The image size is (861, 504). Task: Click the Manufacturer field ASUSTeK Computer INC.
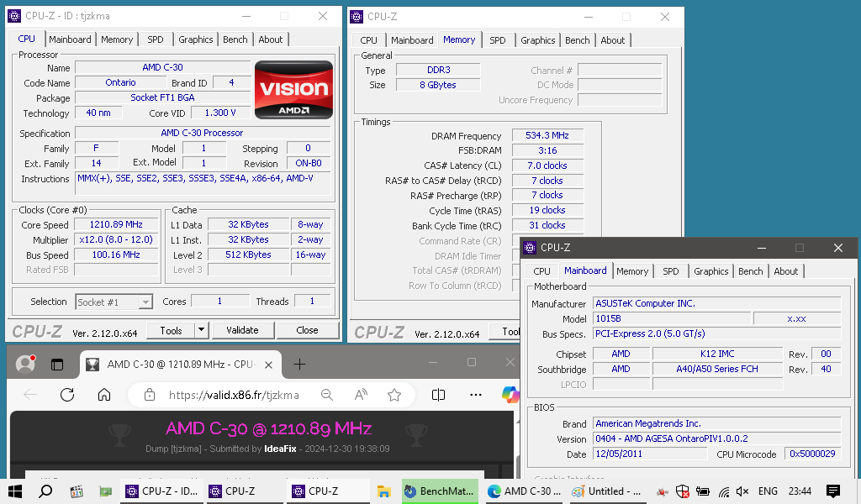tap(716, 303)
